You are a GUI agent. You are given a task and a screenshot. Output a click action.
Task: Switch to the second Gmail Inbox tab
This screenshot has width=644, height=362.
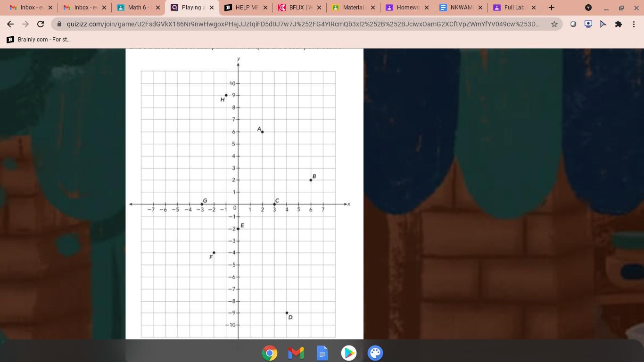coord(85,8)
